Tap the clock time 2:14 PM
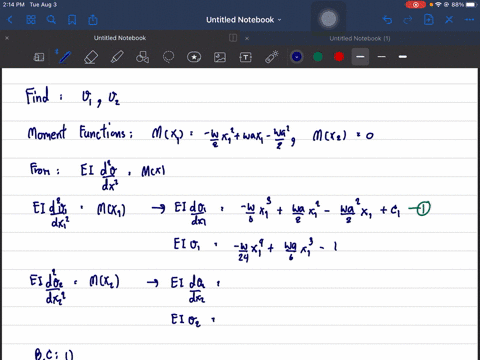Screen dimensions: 480x360 tap(14, 5)
